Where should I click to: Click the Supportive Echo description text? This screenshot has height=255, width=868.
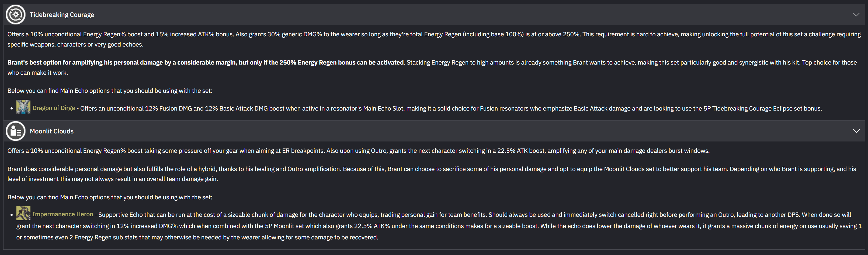pos(439,226)
